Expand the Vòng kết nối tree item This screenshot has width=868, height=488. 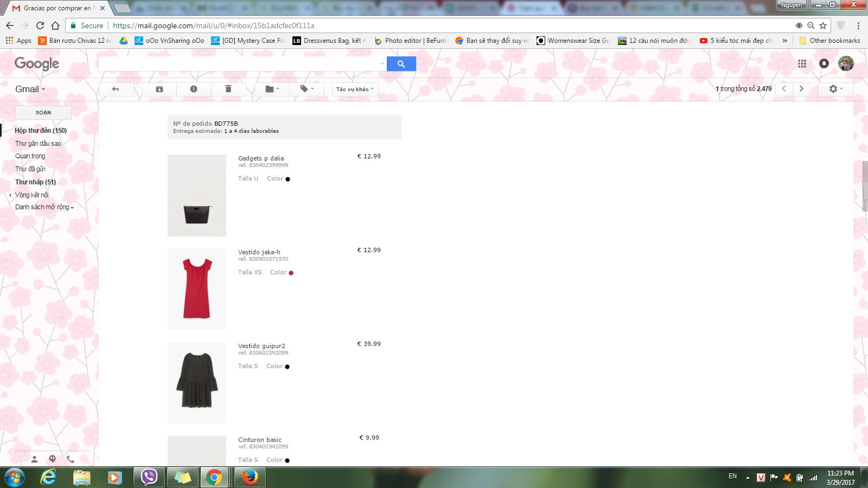[10, 195]
